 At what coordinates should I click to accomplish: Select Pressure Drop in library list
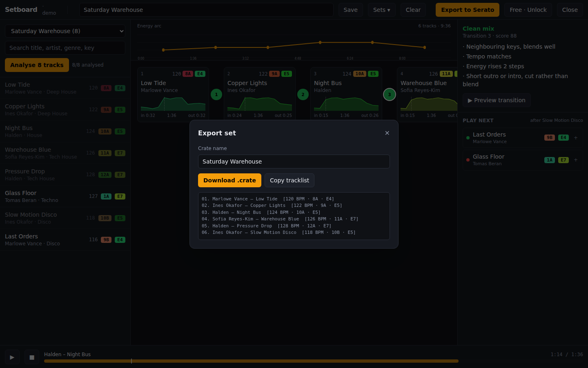[x=65, y=175]
